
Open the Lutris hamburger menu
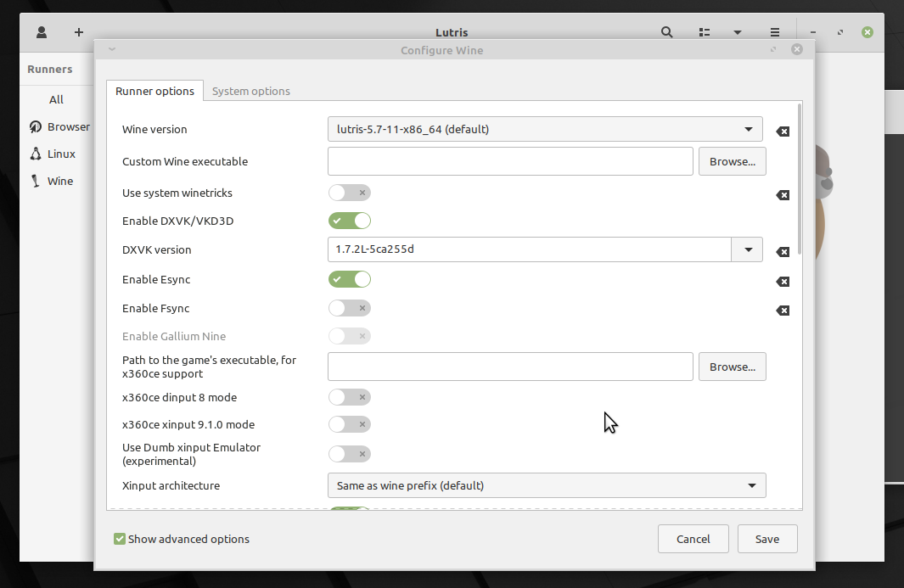point(775,32)
